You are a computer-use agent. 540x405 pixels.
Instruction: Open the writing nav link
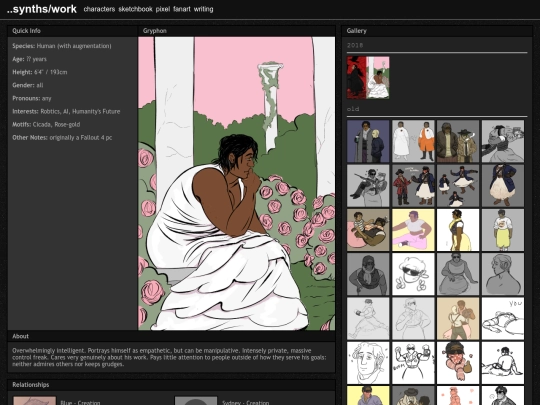click(204, 9)
